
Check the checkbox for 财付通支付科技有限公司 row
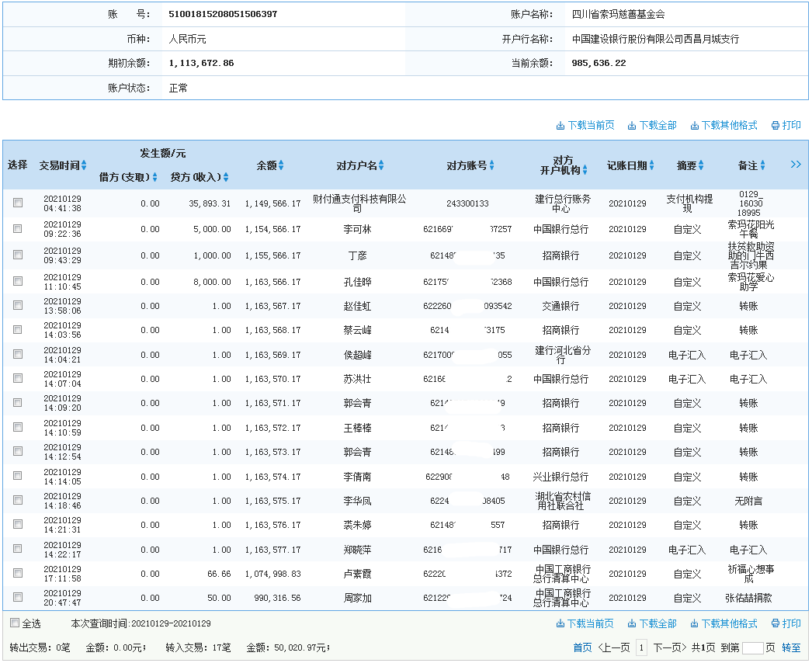point(19,203)
